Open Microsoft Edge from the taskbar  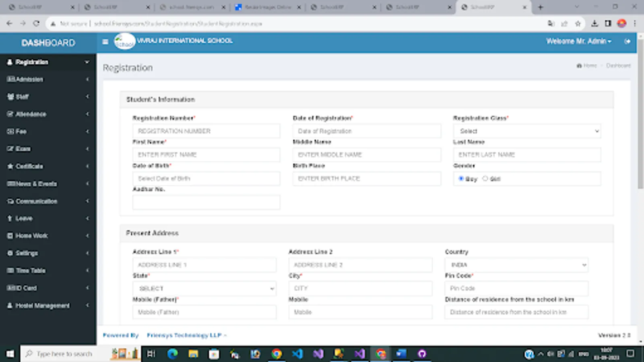pos(173,354)
